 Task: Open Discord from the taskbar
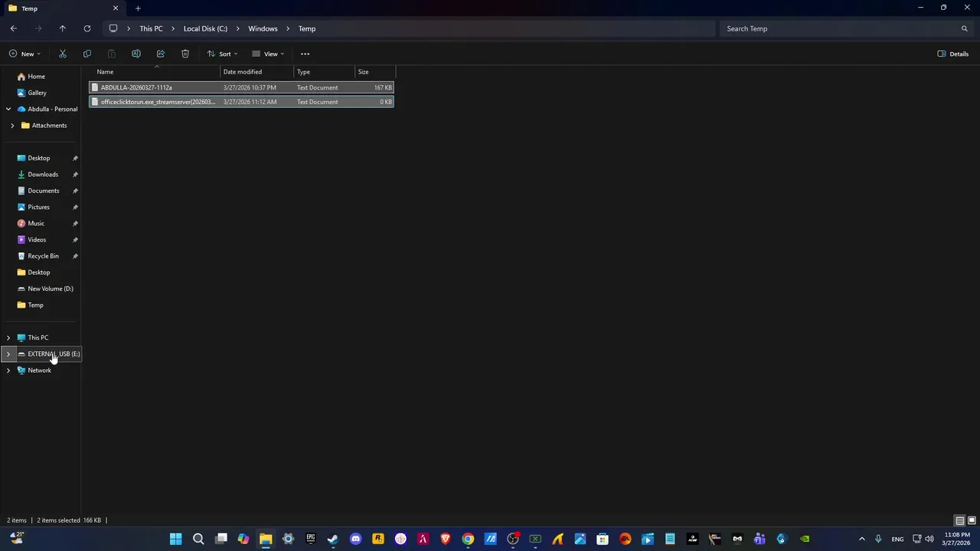click(x=355, y=539)
